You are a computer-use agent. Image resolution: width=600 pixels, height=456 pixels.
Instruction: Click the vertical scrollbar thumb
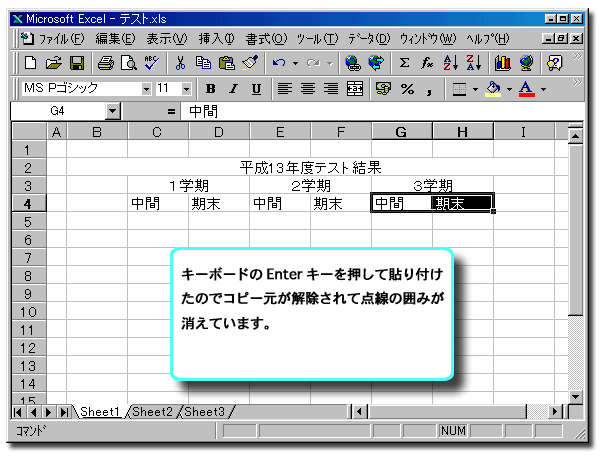(x=575, y=230)
